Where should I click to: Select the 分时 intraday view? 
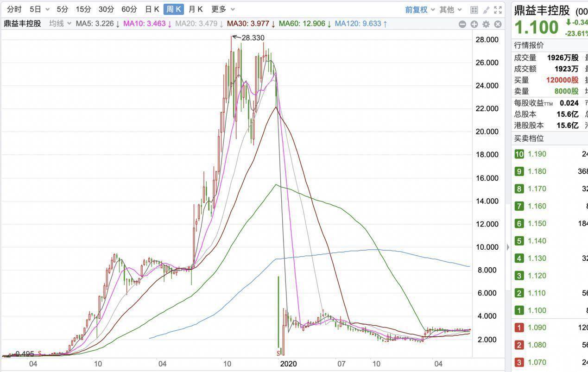tap(14, 9)
